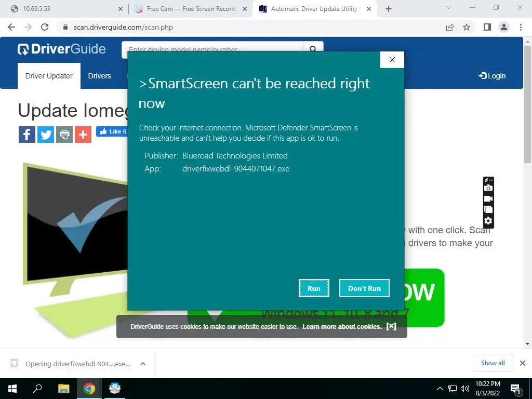Image resolution: width=532 pixels, height=399 pixels.
Task: Show hidden tray icons chevron
Action: pyautogui.click(x=440, y=389)
